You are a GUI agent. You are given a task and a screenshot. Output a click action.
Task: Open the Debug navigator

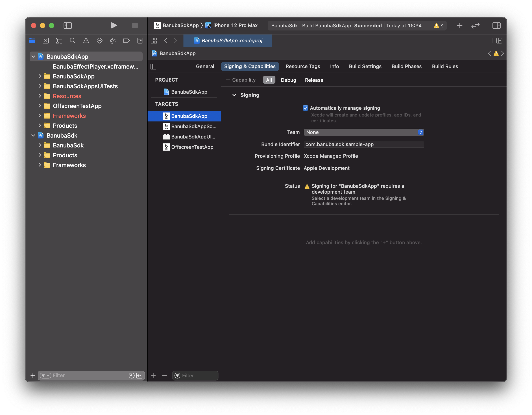pyautogui.click(x=113, y=40)
